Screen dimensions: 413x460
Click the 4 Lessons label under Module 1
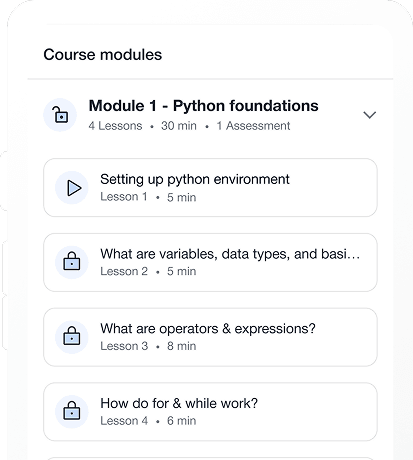coord(115,126)
